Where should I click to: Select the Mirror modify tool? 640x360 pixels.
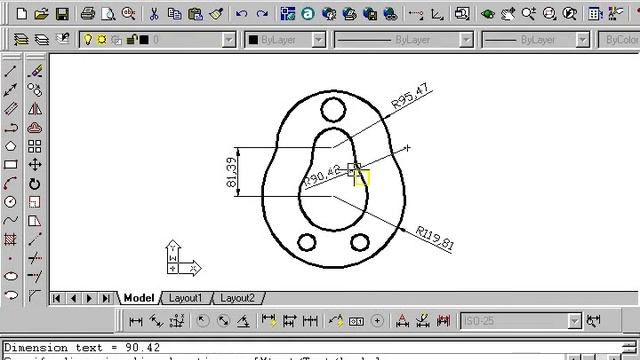click(35, 109)
